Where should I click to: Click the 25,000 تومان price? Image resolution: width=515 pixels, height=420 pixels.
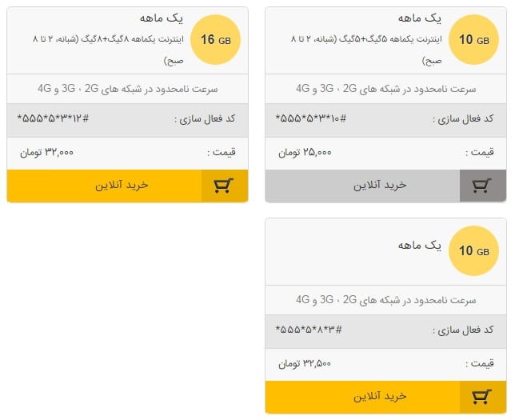point(305,152)
